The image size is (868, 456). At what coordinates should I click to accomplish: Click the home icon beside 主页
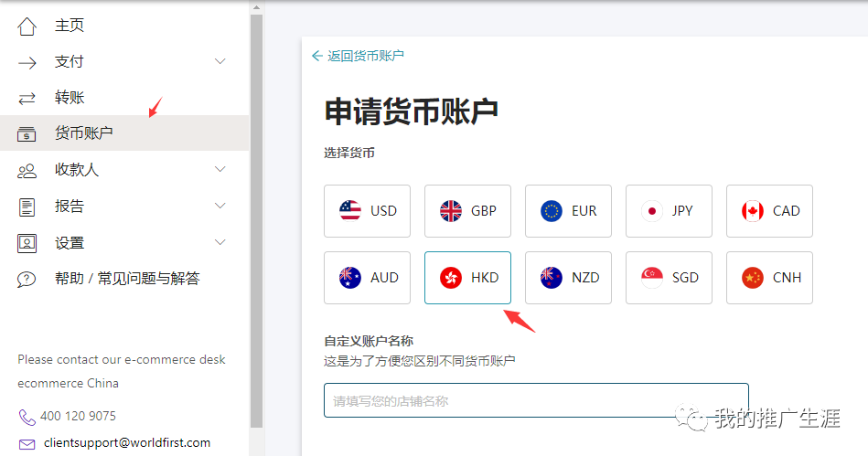[x=27, y=26]
